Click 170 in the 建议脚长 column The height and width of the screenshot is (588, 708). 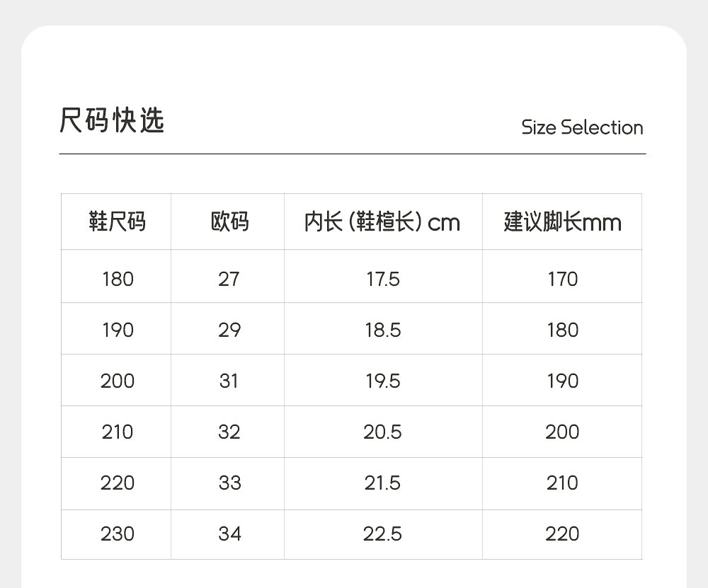(x=562, y=279)
